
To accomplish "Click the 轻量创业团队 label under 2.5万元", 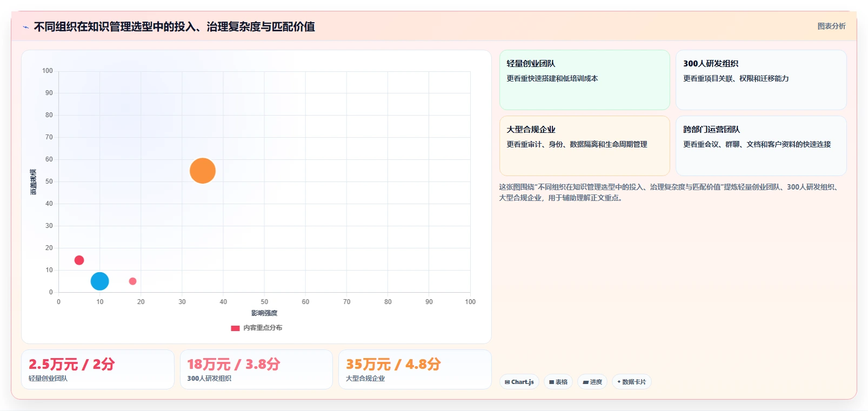I will click(x=48, y=379).
